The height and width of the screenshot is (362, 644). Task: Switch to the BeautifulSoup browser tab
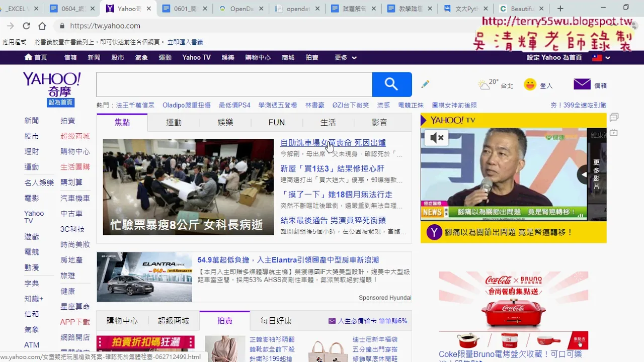(522, 9)
